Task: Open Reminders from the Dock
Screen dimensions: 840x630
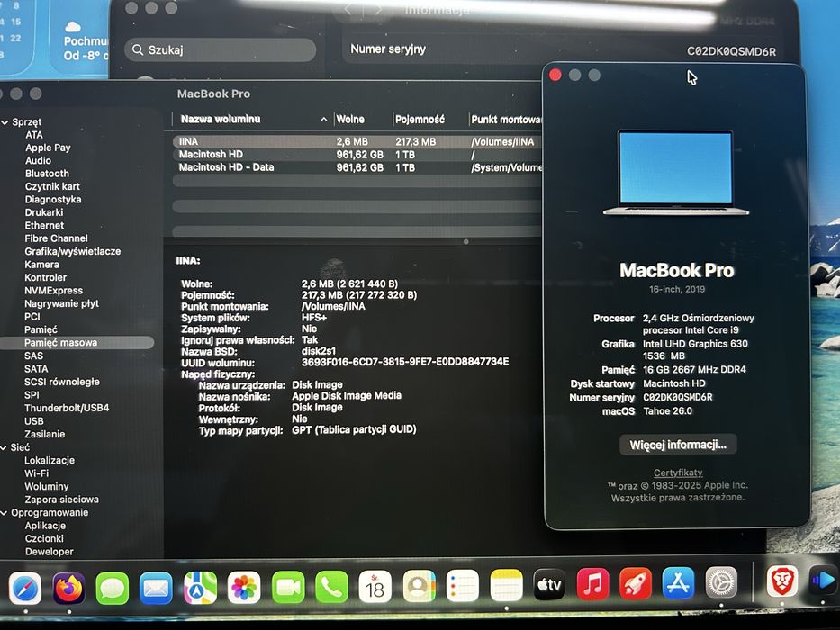Action: pyautogui.click(x=463, y=586)
